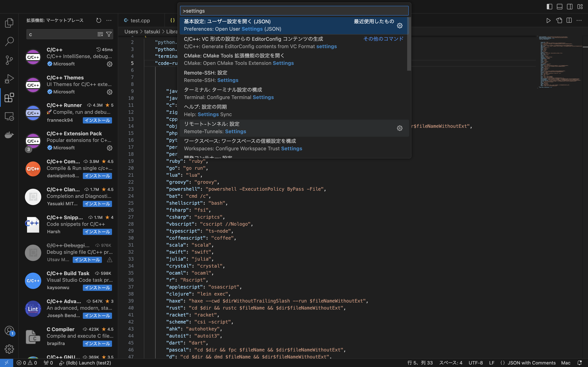Screen dimensions: 588x367
Task: Toggle the bottom panel visibility
Action: coord(560,7)
